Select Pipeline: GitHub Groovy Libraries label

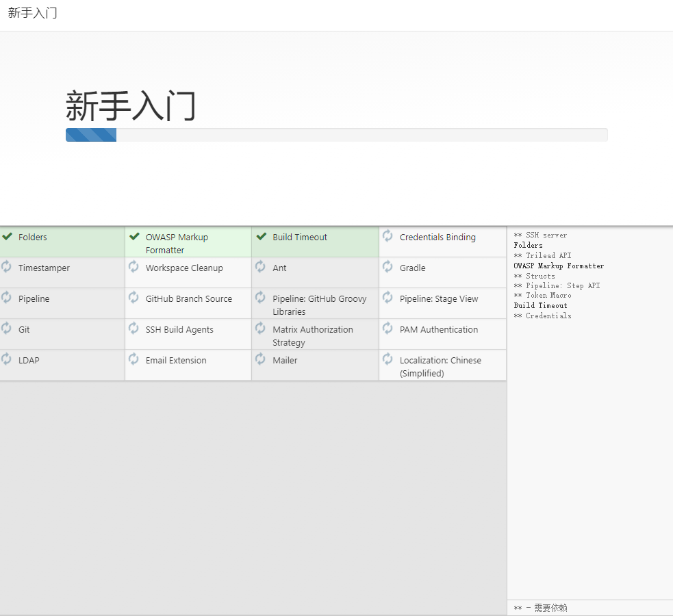click(x=319, y=305)
